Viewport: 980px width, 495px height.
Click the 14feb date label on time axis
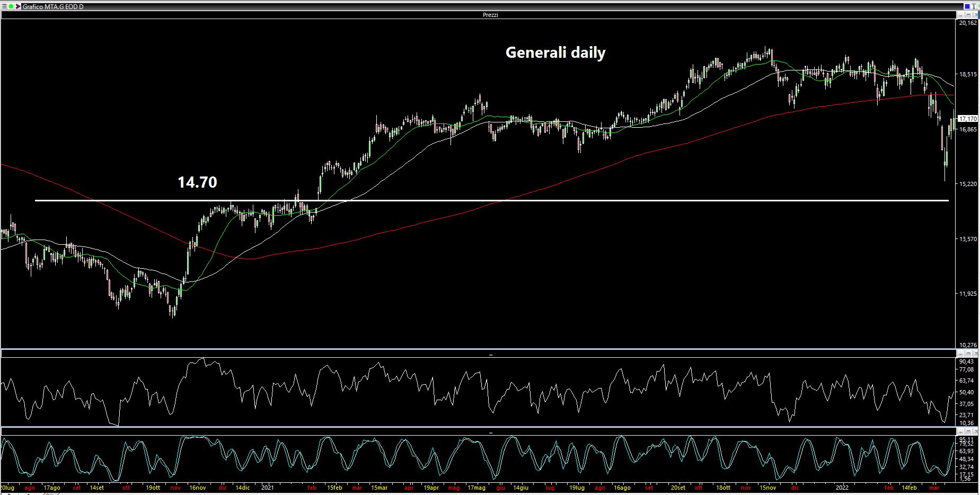point(909,488)
